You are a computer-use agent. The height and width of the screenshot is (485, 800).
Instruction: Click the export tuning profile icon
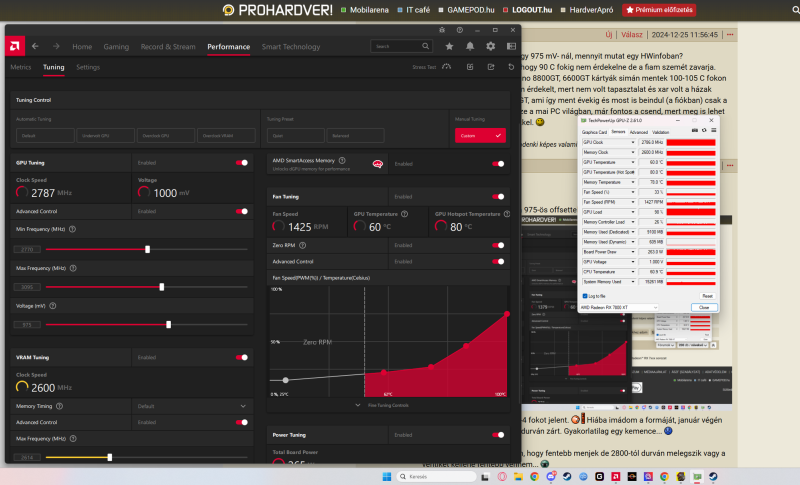[x=491, y=67]
